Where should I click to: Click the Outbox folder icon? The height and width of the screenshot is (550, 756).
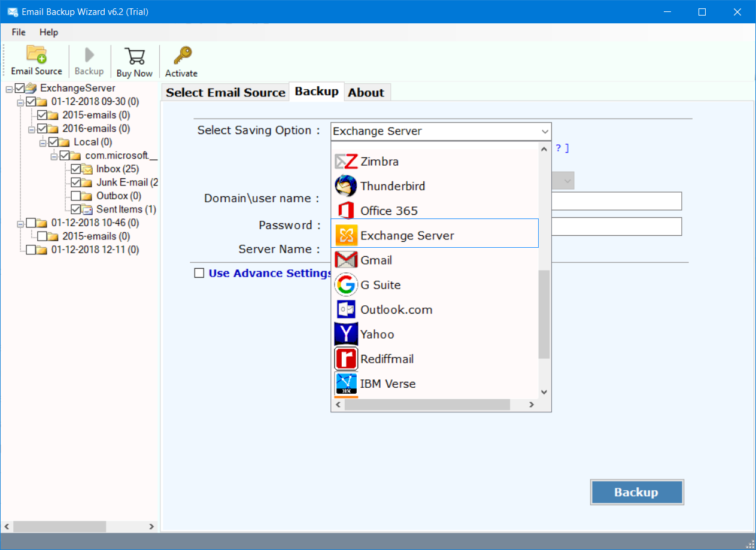click(x=87, y=196)
